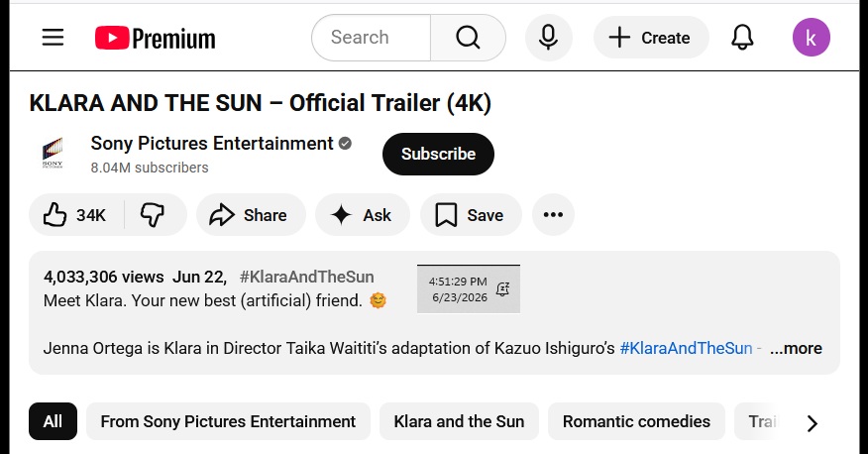Open the purple account avatar menu
The height and width of the screenshot is (454, 868).
pos(811,38)
